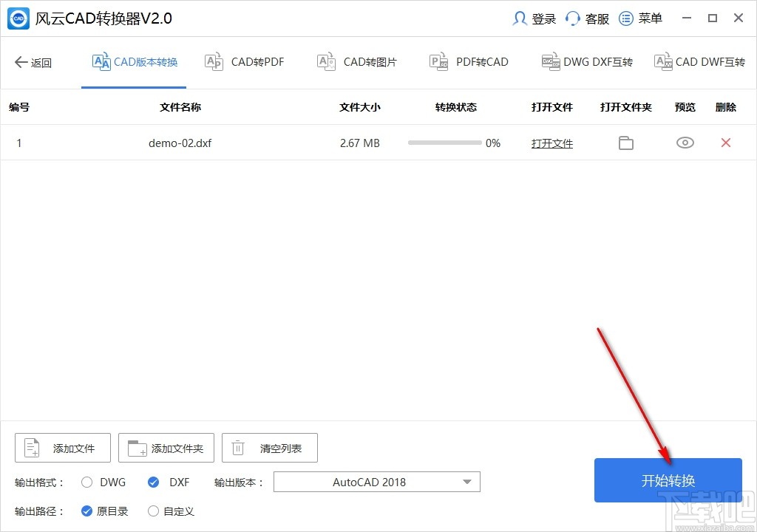The width and height of the screenshot is (757, 532).
Task: Open the CAD DWF互转 feature icon
Action: pyautogui.click(x=662, y=62)
